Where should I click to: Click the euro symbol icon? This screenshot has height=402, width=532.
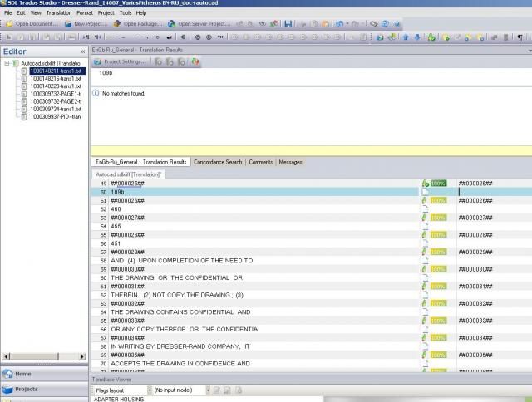(183, 37)
